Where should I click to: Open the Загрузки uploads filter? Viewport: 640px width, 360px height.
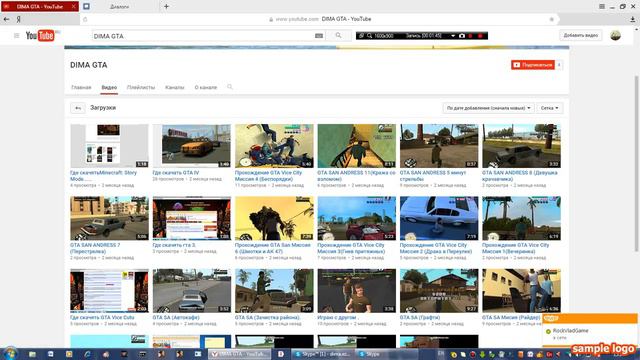click(103, 108)
